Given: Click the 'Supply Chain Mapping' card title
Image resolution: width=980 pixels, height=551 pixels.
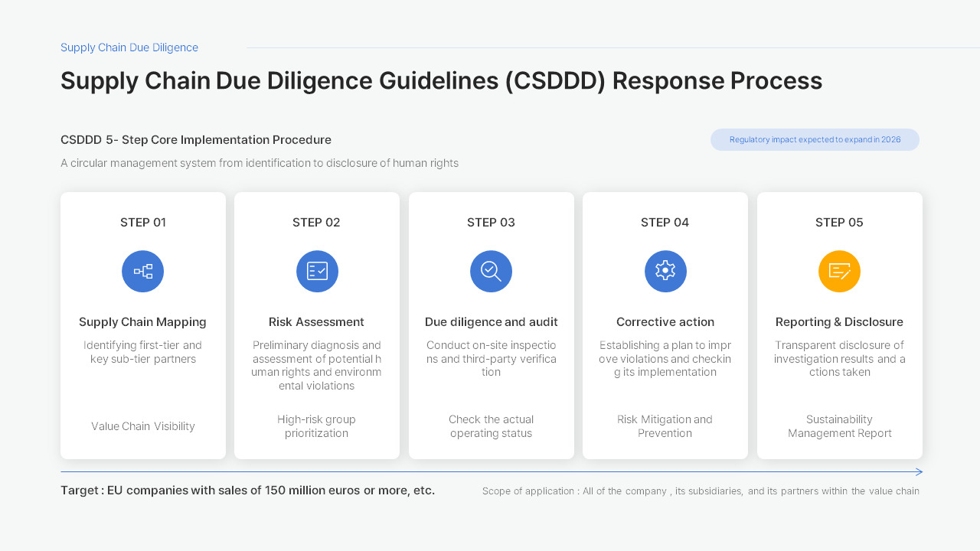Looking at the screenshot, I should point(143,322).
